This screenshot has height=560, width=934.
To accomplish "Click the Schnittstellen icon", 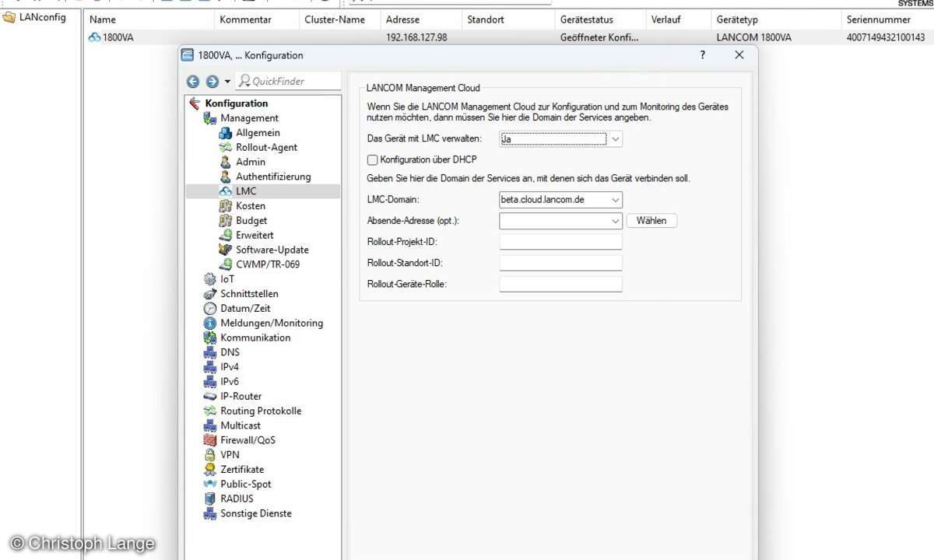I will point(209,294).
